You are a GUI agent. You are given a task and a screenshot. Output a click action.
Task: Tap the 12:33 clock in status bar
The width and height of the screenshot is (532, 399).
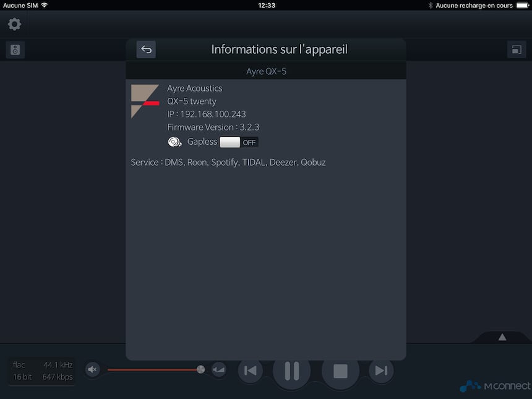click(267, 6)
